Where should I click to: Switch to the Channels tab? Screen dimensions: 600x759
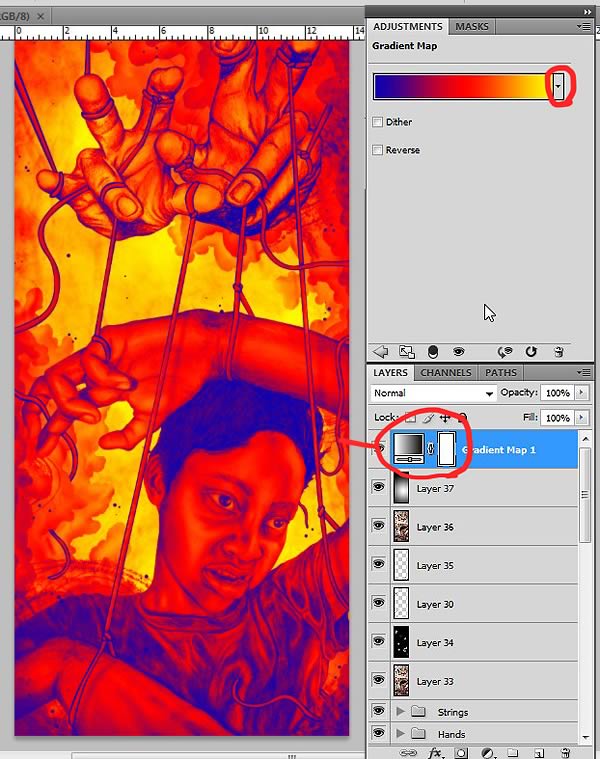[x=446, y=373]
